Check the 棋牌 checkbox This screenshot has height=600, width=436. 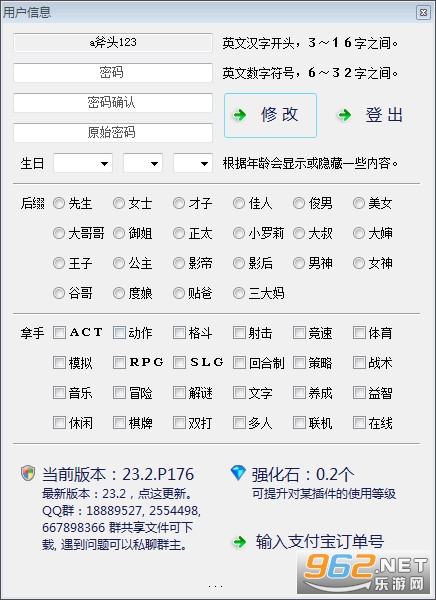pos(119,423)
